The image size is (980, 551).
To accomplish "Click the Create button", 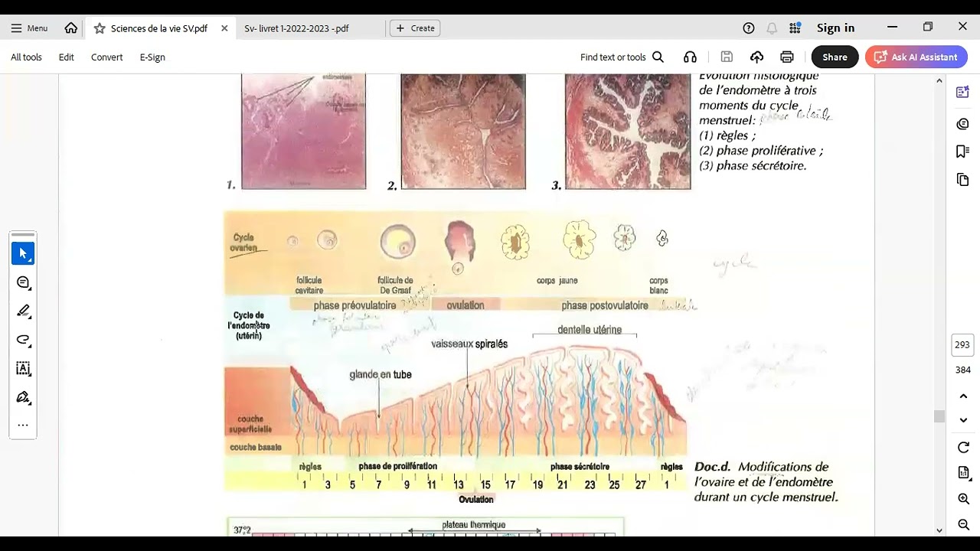I will click(415, 28).
